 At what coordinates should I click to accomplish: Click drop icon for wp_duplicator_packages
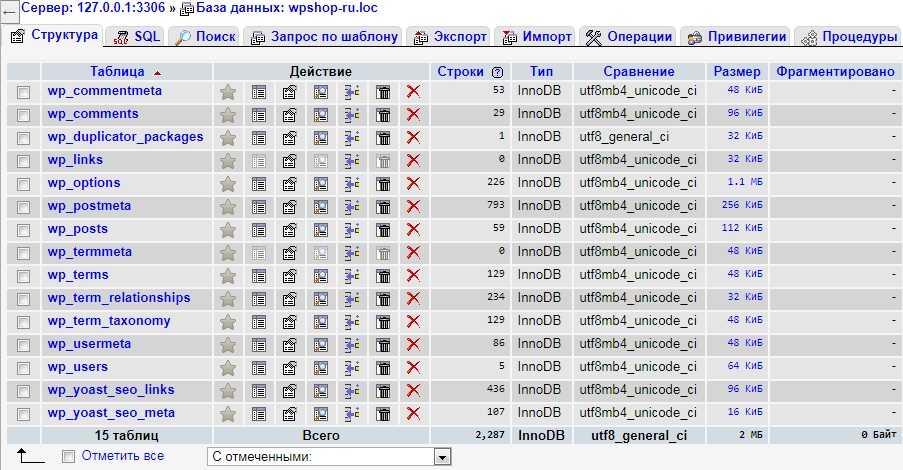413,137
